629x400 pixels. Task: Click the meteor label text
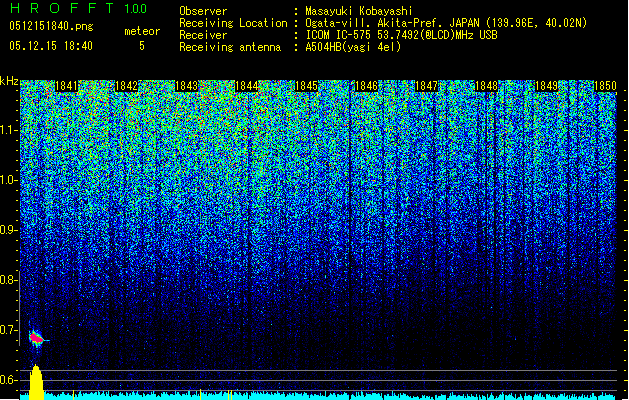point(142,31)
